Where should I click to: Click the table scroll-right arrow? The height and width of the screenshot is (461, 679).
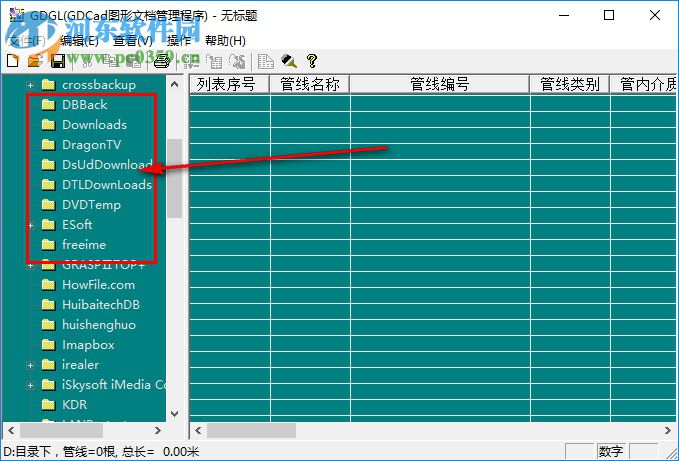point(668,431)
